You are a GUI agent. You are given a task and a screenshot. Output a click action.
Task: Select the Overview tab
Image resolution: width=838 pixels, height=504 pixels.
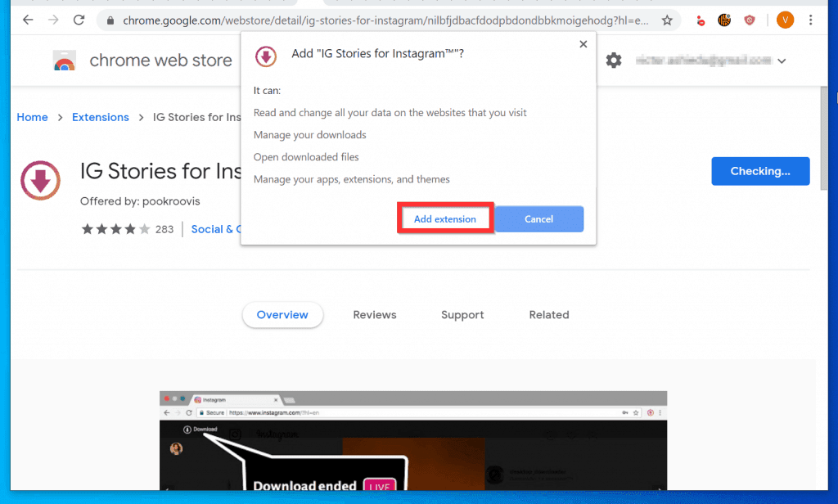(282, 315)
